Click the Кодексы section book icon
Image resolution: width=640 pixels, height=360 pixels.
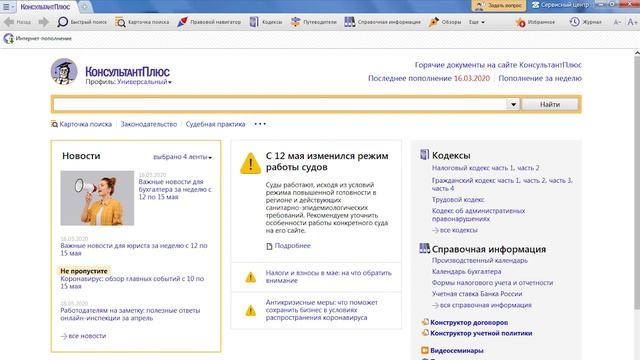(424, 155)
